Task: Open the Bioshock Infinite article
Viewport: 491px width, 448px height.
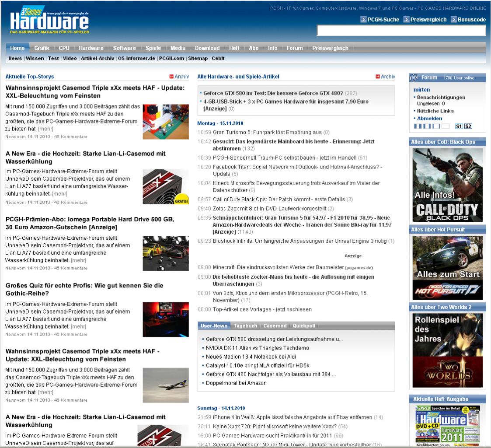Action: 299,241
